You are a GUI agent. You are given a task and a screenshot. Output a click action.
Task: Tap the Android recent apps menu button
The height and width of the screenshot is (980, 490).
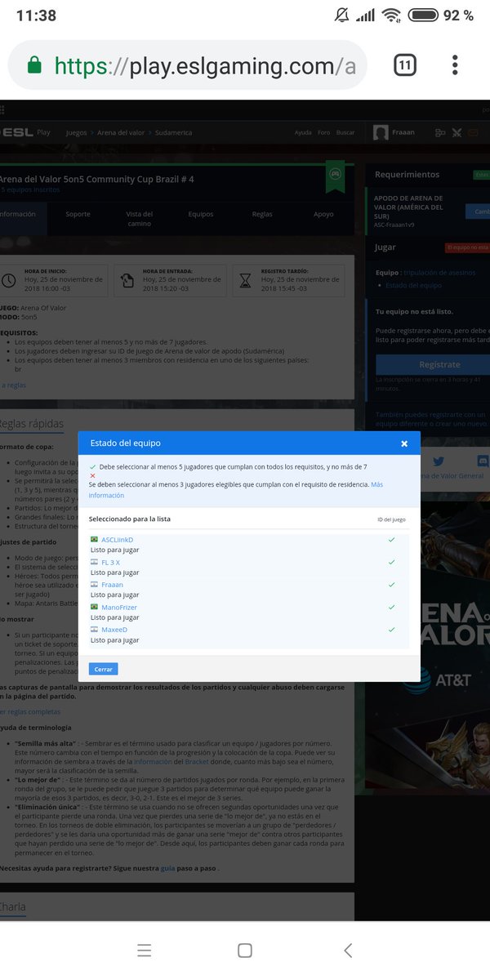pos(144,951)
